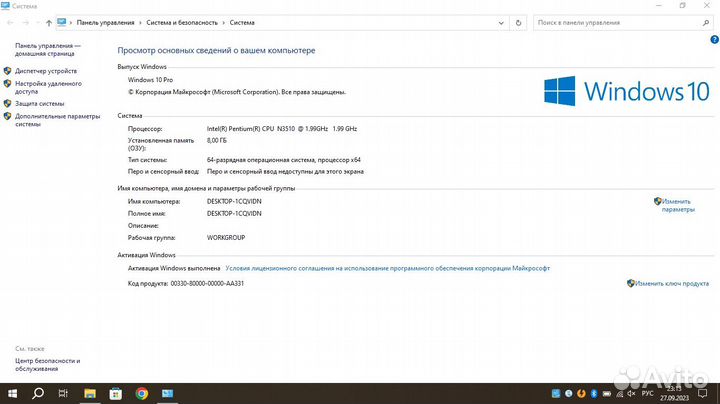Expand chevron after 'Система и безопасность' breadcrumb

coord(224,22)
